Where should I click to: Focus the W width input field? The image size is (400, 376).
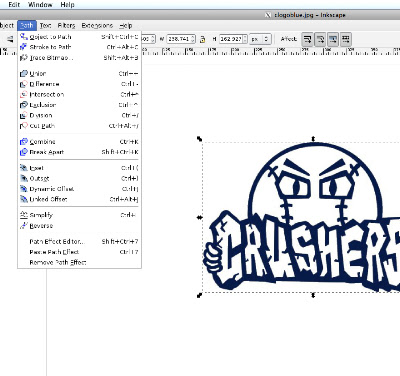tap(179, 39)
